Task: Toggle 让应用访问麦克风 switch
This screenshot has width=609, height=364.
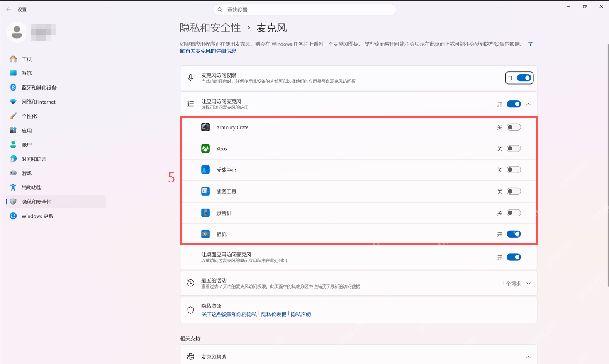Action: (x=514, y=104)
